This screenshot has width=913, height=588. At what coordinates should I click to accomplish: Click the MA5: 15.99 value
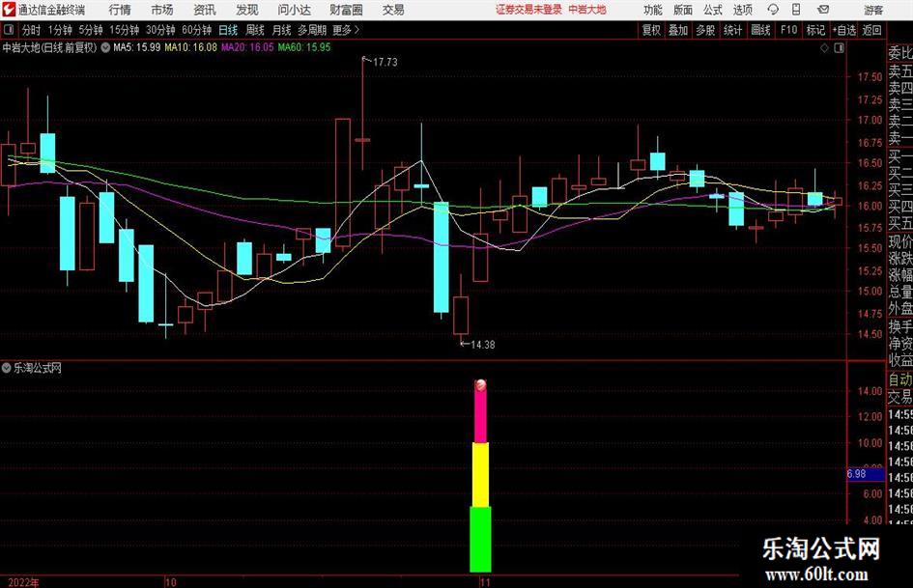pyautogui.click(x=137, y=47)
